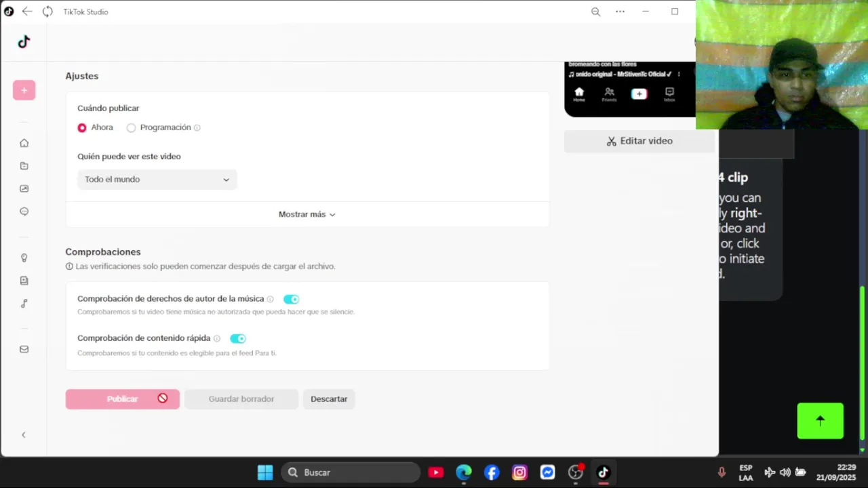This screenshot has width=868, height=488.
Task: Click the pink plus upload button in sidebar
Action: pyautogui.click(x=24, y=90)
